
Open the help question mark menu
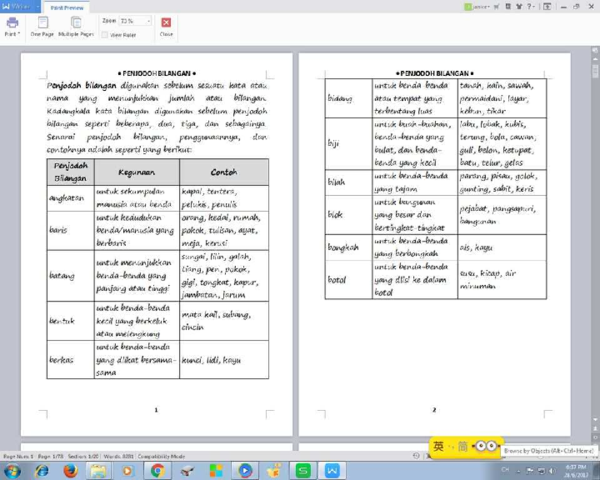531,7
